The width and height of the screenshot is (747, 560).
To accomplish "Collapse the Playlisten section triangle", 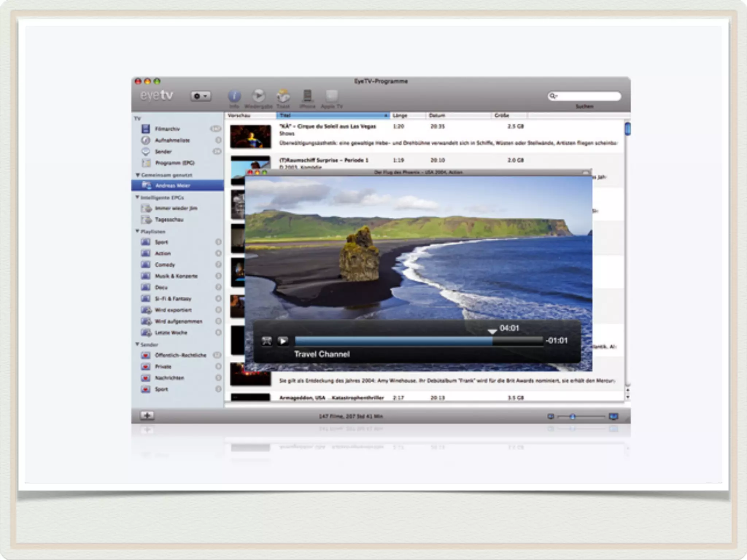I will [138, 231].
